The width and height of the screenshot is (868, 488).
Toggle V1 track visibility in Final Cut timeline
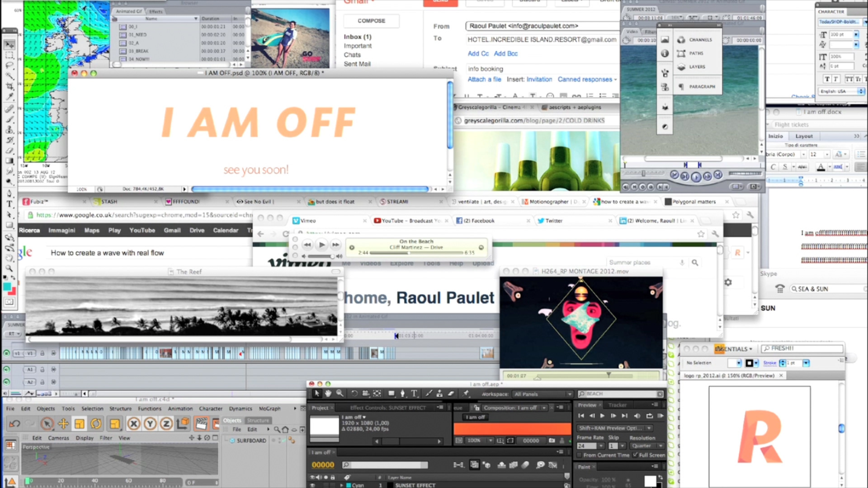pos(6,353)
